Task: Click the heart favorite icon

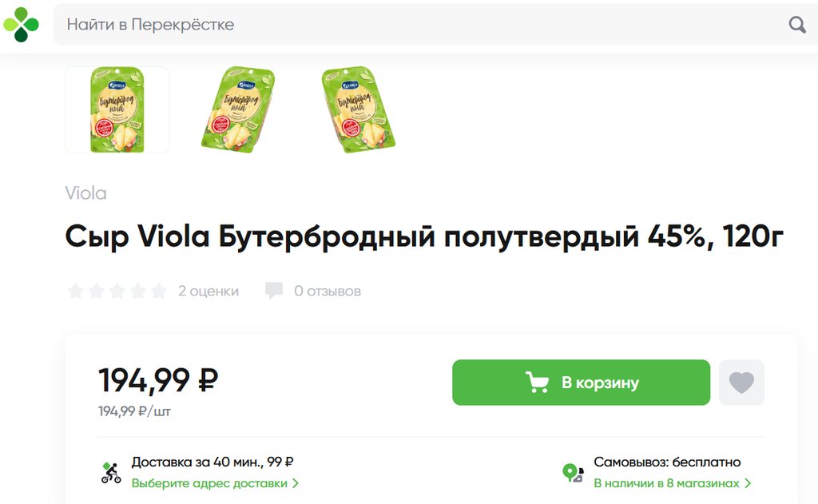Action: (741, 383)
